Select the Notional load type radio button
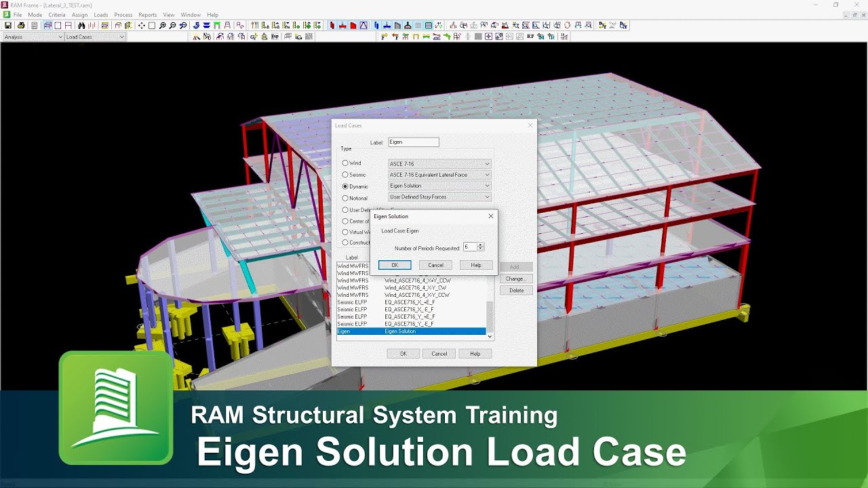 345,198
